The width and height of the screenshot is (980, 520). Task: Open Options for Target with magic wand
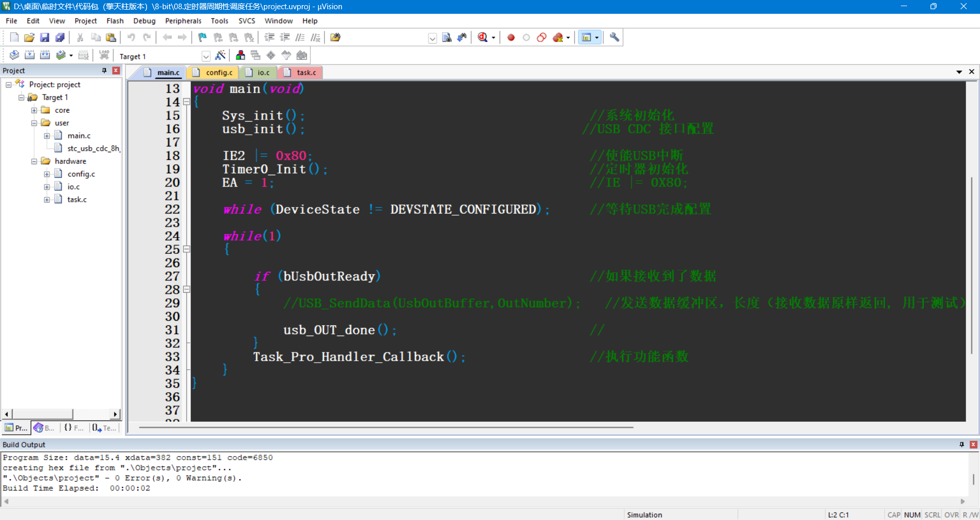(220, 55)
